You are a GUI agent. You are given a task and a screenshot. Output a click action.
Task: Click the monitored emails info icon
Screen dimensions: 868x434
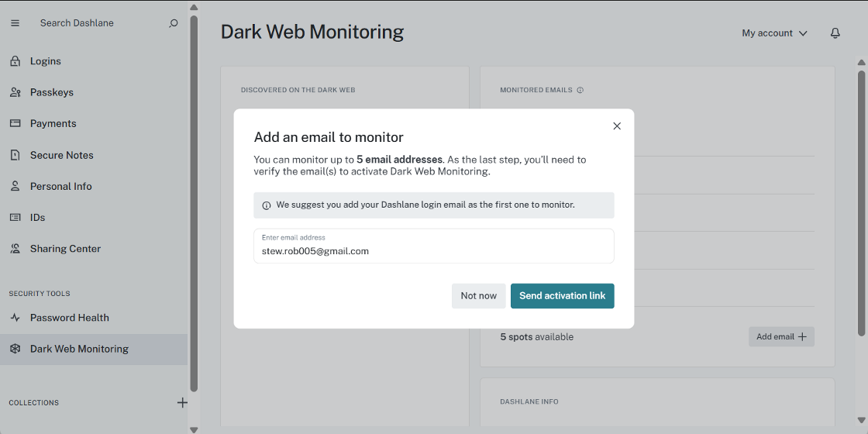(x=580, y=90)
